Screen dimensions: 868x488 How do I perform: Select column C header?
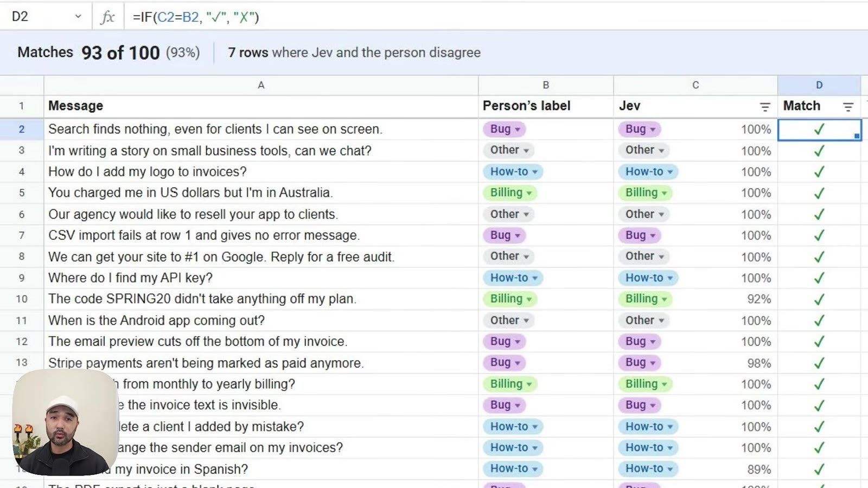695,85
